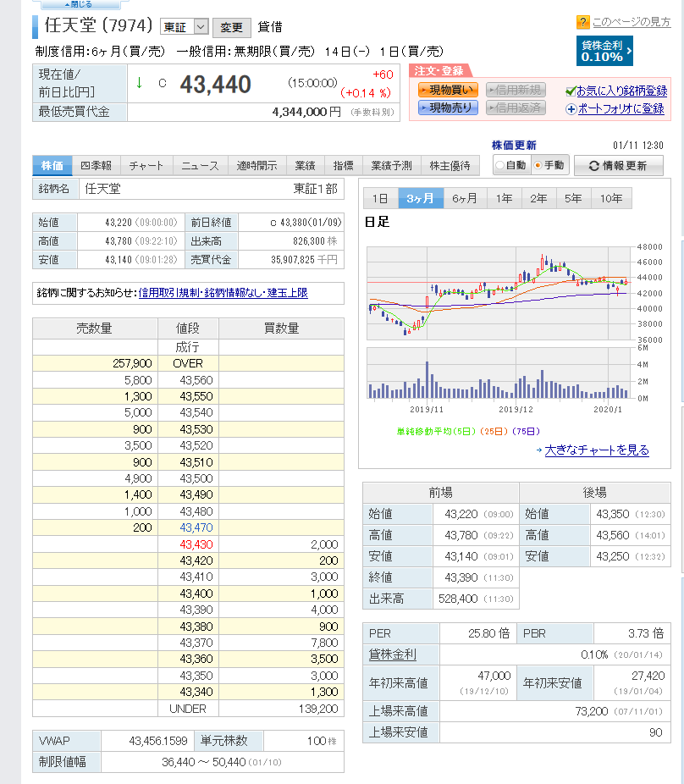Click sell quantity 257,900 in OVER row
Viewport: 684px width, 784px height.
point(132,363)
